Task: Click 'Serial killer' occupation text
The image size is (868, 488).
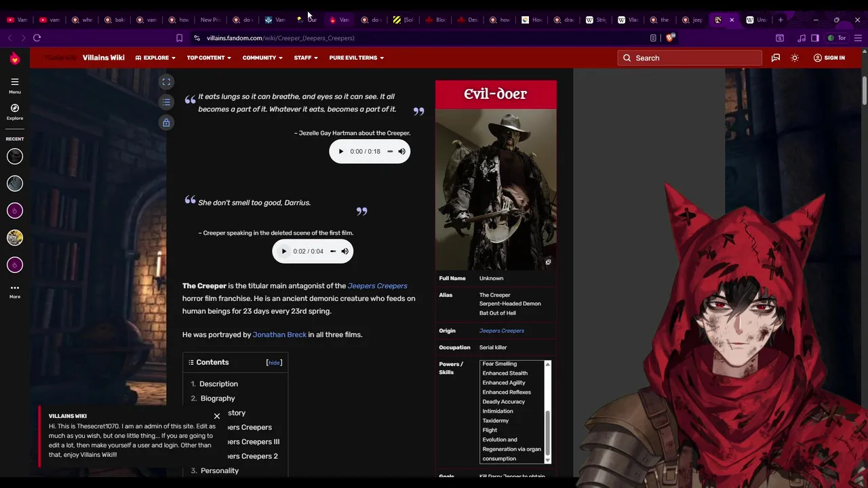Action: tap(493, 348)
